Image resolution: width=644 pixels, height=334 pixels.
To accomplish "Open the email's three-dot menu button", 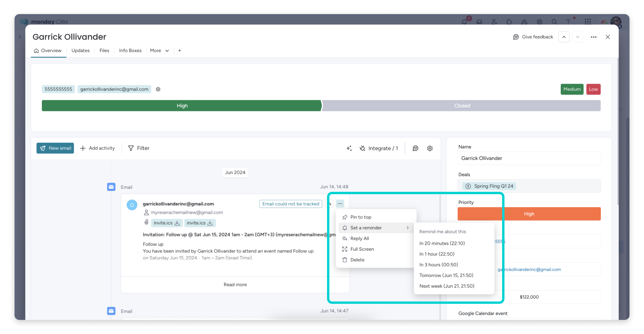I will coord(340,204).
